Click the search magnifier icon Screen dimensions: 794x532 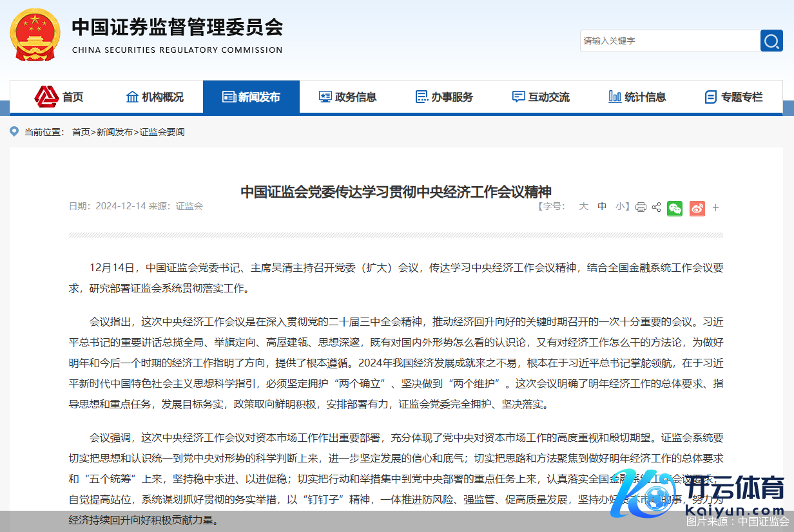[771, 41]
